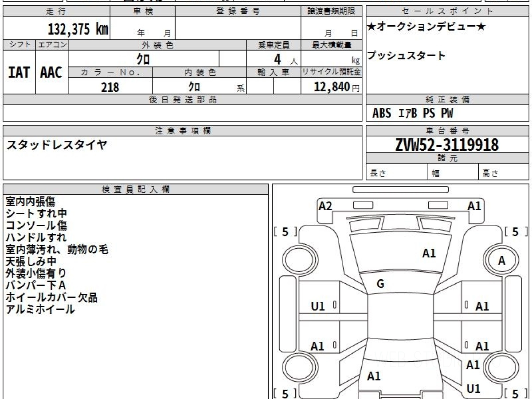The height and width of the screenshot is (399, 532).
Task: Click the 132,375 km mileage value
Action: (x=78, y=29)
